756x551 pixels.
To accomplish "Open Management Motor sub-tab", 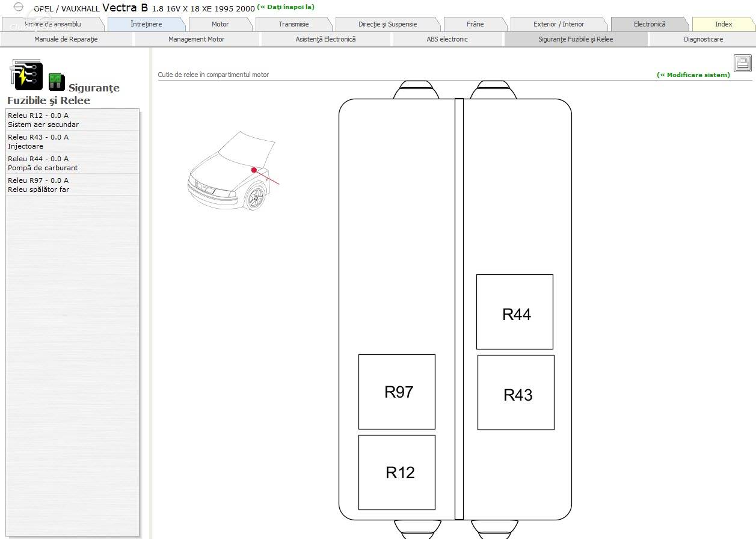I will pyautogui.click(x=196, y=39).
